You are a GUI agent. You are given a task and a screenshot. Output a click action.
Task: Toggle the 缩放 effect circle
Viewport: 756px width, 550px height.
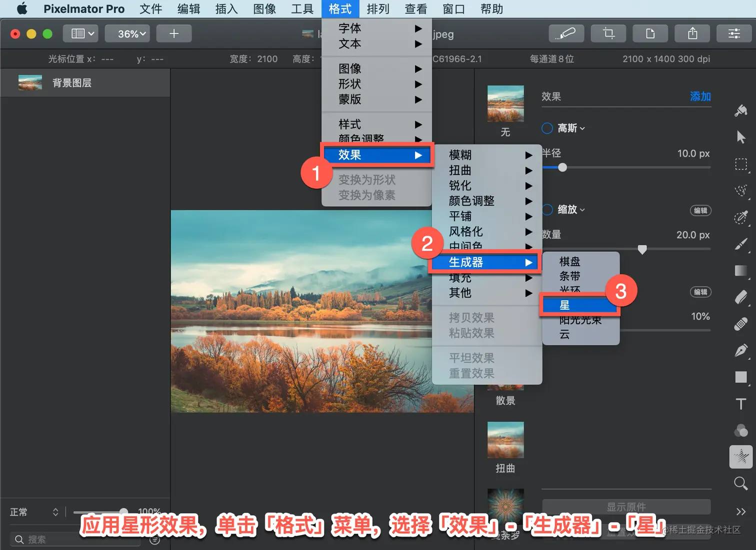click(547, 209)
